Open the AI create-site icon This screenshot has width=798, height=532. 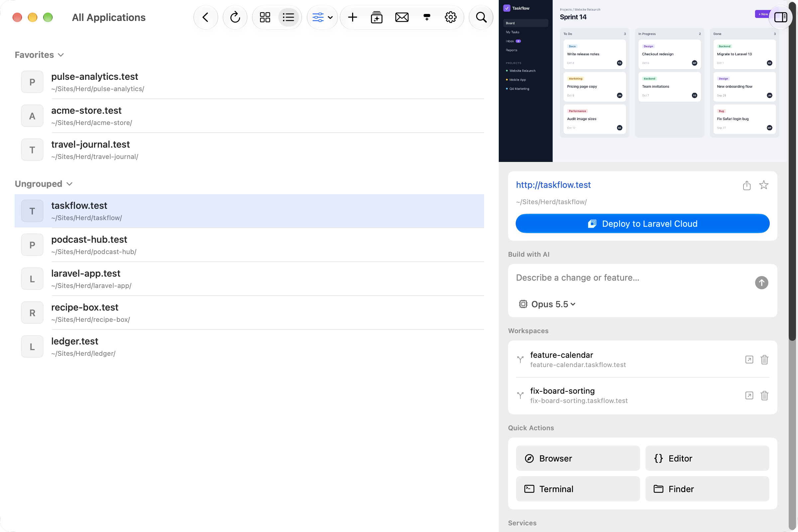[377, 17]
